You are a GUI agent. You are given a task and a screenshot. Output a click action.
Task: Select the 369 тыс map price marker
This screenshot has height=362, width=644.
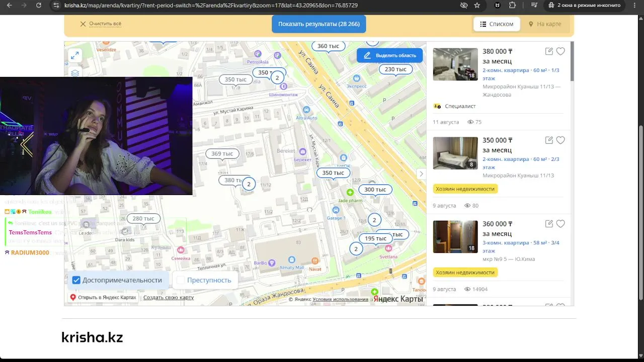(222, 154)
